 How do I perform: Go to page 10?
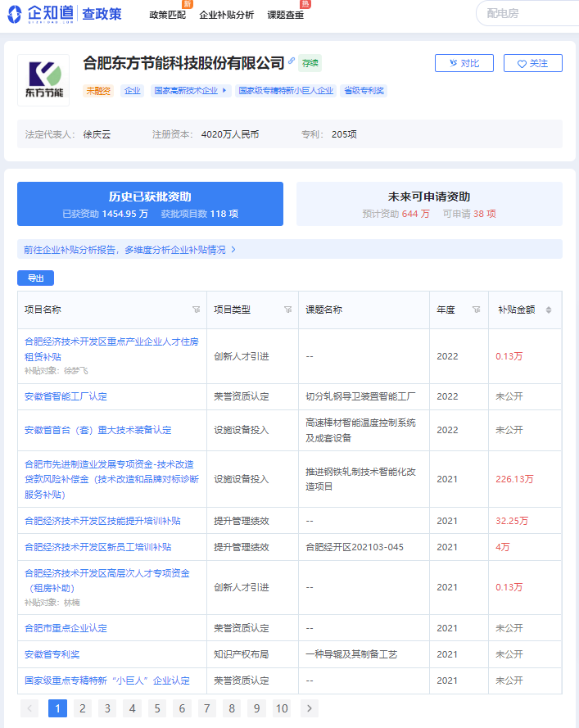pyautogui.click(x=282, y=708)
